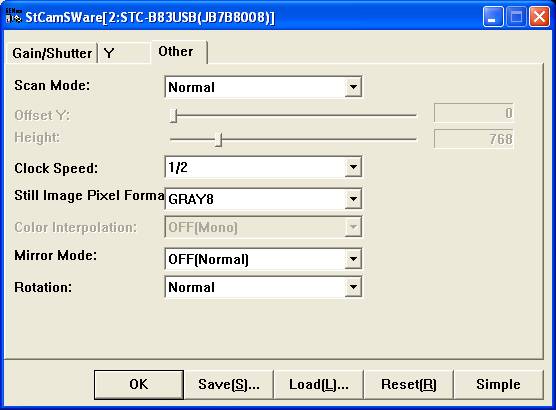Click the Height slider handle

[x=218, y=140]
